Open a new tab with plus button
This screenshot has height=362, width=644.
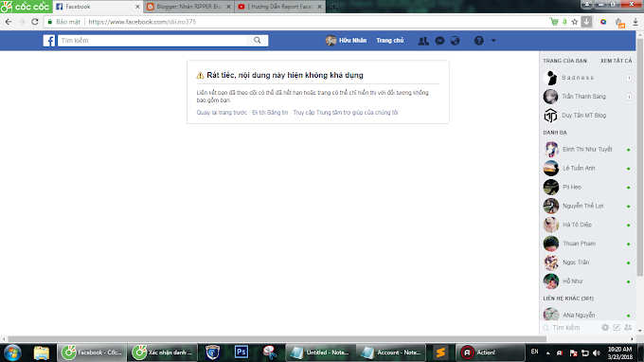coord(334,7)
